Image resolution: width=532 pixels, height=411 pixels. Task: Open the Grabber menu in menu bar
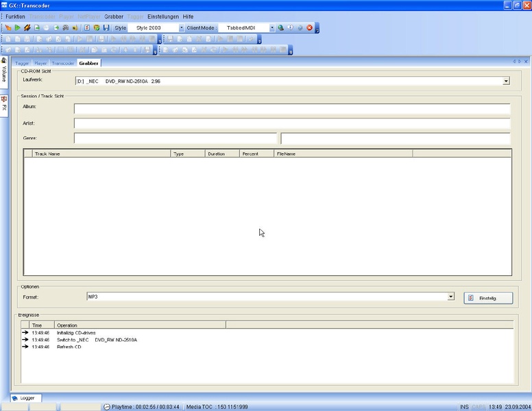point(114,16)
